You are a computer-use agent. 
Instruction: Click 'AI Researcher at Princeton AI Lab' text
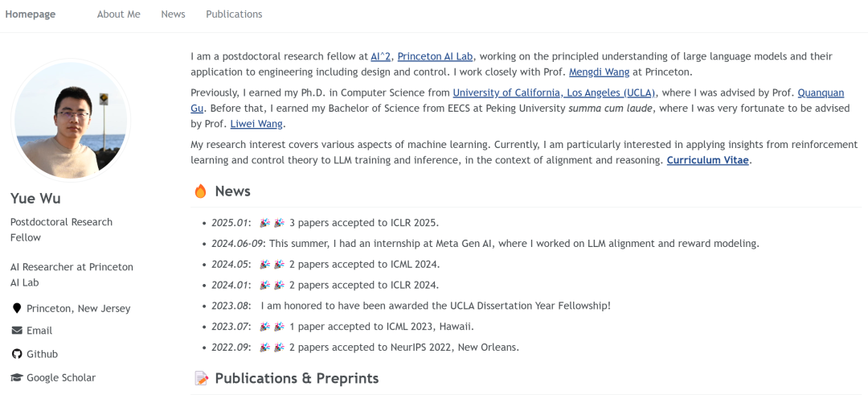tap(72, 275)
